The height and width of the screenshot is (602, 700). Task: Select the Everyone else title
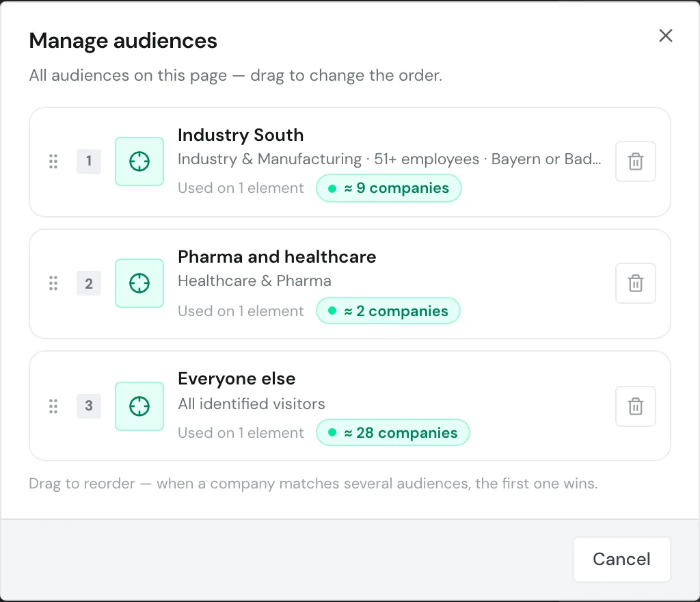(x=237, y=379)
